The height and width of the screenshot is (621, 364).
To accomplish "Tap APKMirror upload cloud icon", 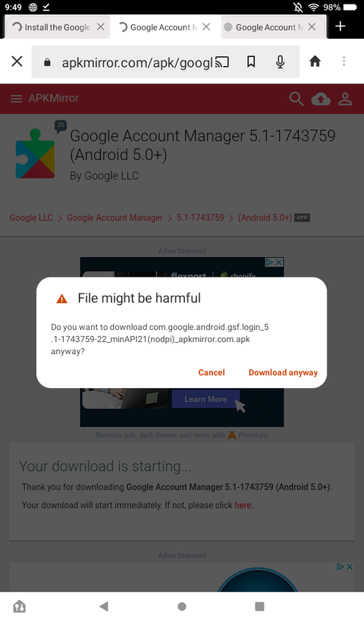I will click(321, 99).
